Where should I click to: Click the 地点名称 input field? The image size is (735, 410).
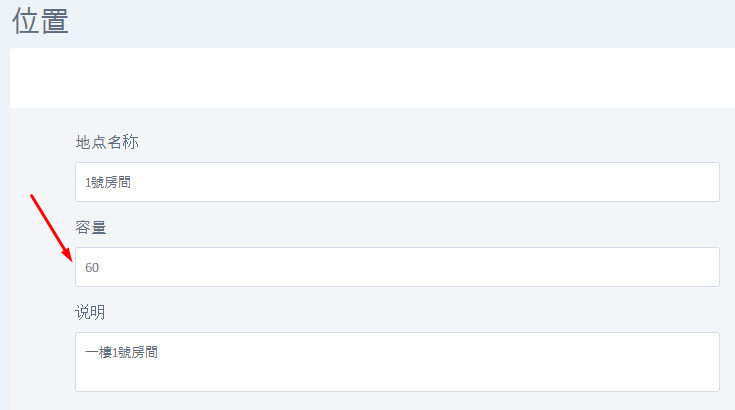click(397, 182)
